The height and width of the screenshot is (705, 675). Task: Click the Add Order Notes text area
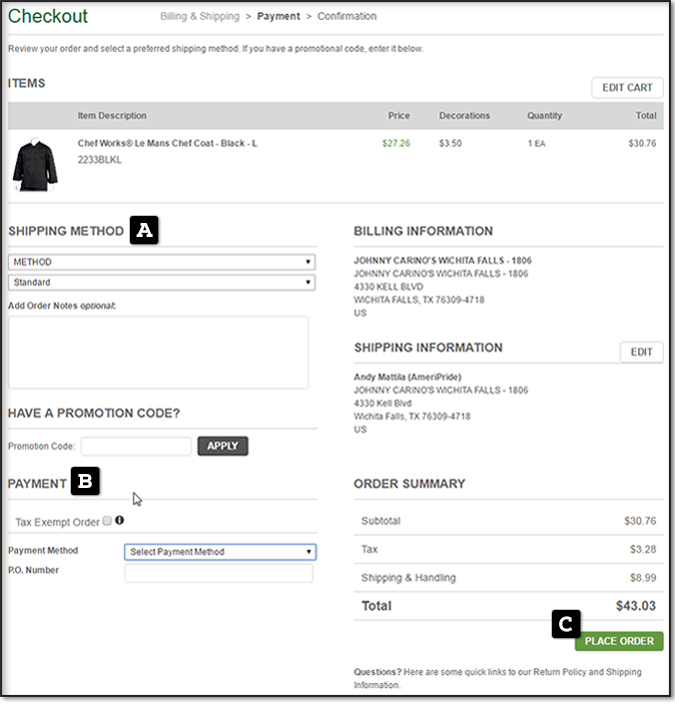[158, 352]
